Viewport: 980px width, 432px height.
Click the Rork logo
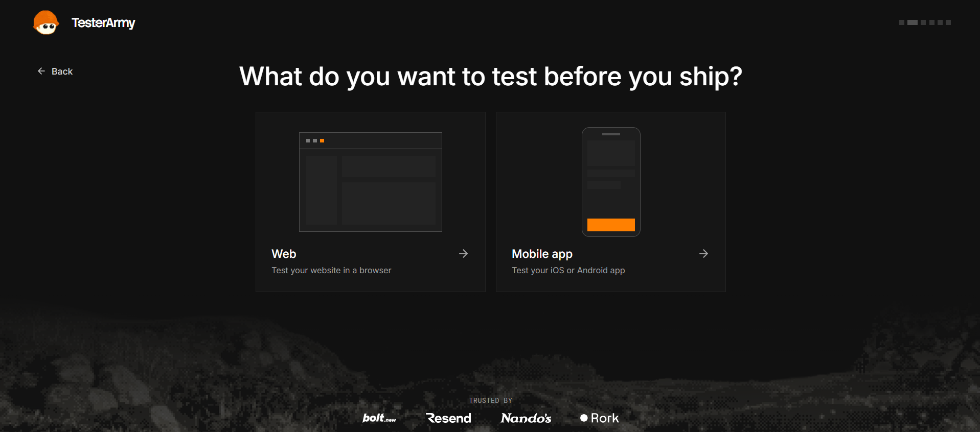[x=600, y=418]
